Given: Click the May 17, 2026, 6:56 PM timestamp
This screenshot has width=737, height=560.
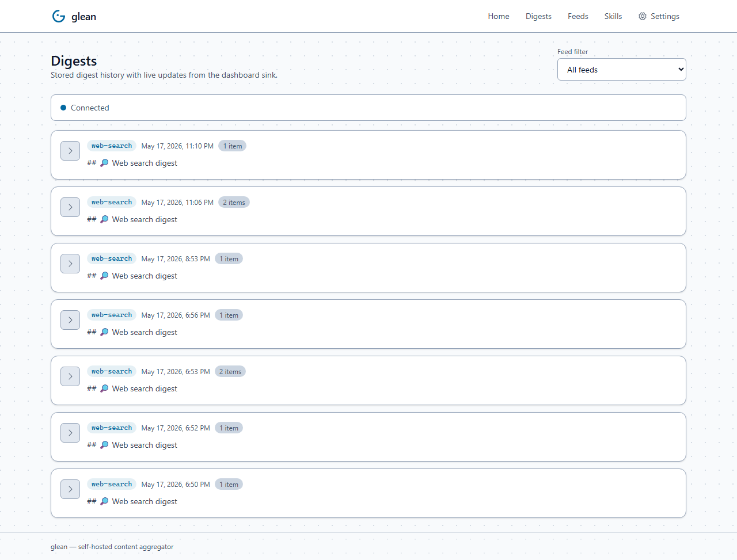Looking at the screenshot, I should click(176, 315).
